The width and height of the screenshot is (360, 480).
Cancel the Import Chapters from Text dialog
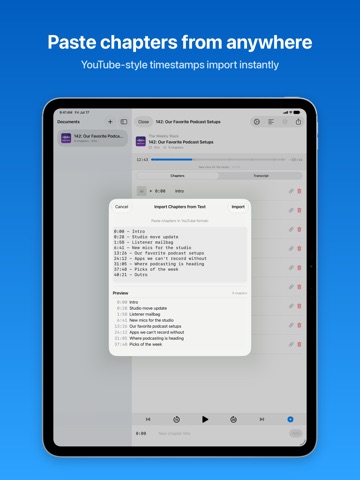tap(121, 207)
